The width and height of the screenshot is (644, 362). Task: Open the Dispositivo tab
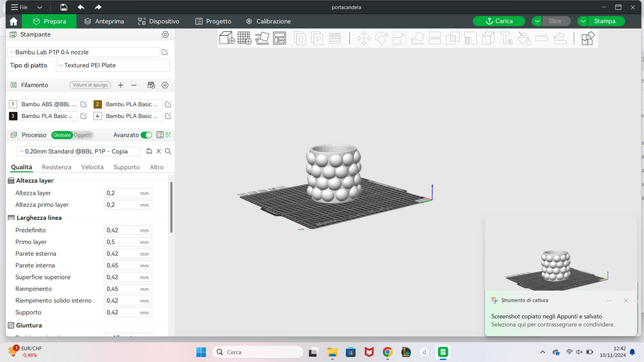pyautogui.click(x=158, y=21)
